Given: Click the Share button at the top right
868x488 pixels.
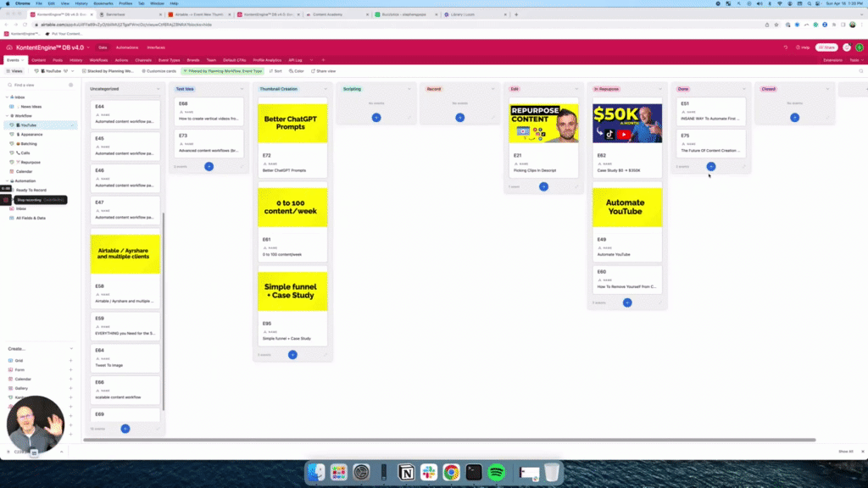Looking at the screenshot, I should 826,47.
